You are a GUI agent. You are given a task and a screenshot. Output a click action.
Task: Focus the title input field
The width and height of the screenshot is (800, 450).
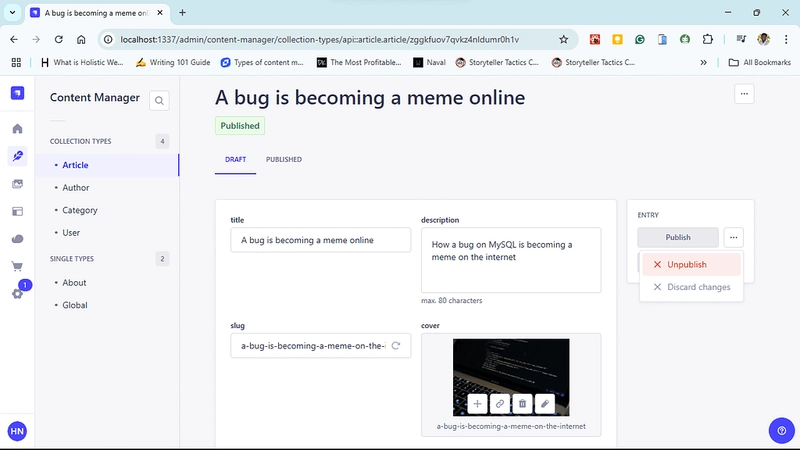320,240
